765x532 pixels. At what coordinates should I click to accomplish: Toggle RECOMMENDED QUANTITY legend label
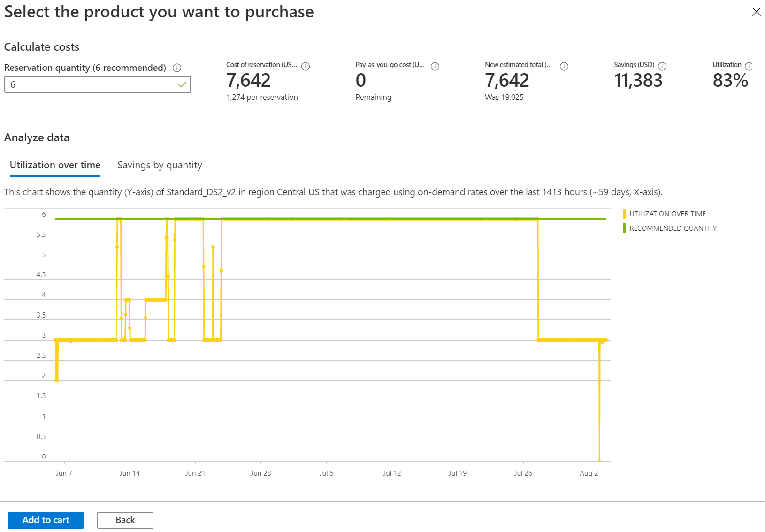pyautogui.click(x=673, y=228)
